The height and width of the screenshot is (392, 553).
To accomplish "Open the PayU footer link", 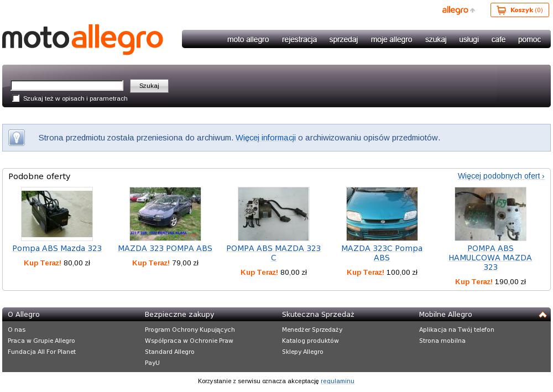I will (x=152, y=362).
